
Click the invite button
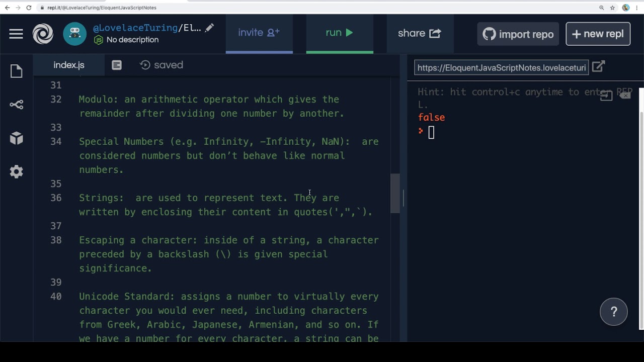[x=259, y=33]
